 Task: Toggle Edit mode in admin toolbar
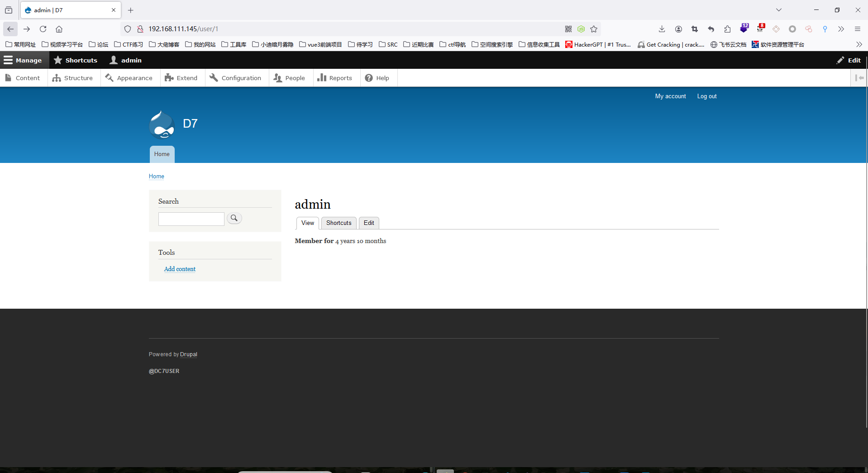[849, 60]
